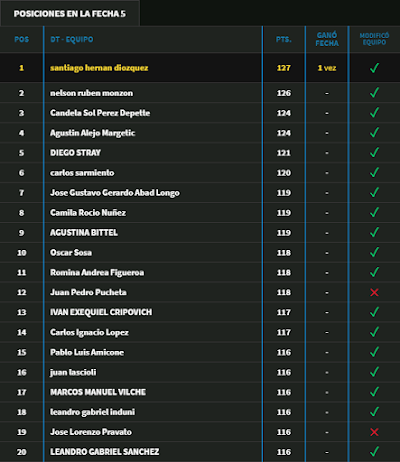Screen dimensions: 400x462
Task: Click green check for IVAN EXEQUIEL CRIPOVICH
Action: pyautogui.click(x=374, y=312)
